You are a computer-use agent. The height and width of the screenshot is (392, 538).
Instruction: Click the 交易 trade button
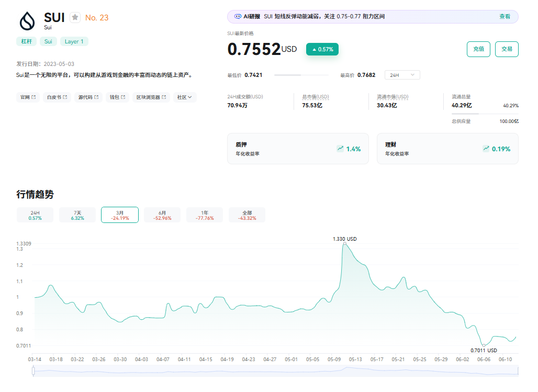coord(507,49)
